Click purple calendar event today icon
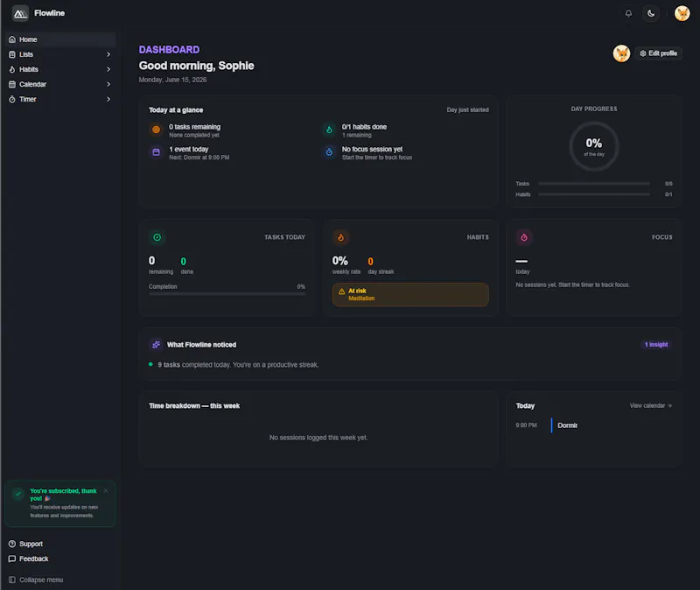700x590 pixels. (156, 152)
